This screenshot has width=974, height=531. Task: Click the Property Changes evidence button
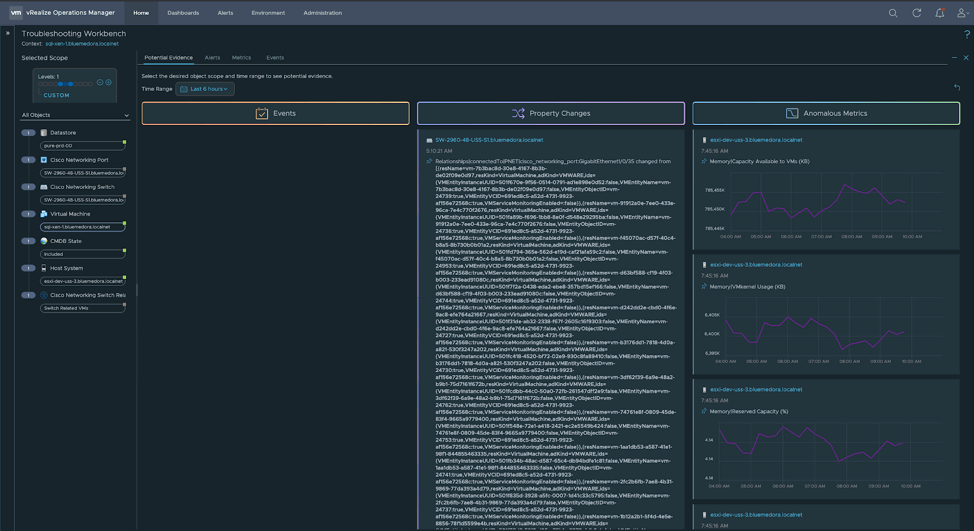(x=551, y=113)
